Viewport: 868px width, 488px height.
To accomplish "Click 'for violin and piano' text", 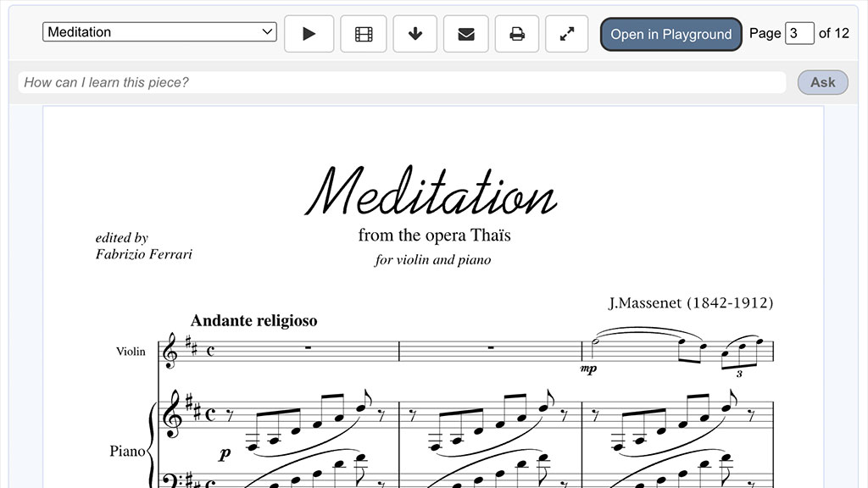I will 432,259.
